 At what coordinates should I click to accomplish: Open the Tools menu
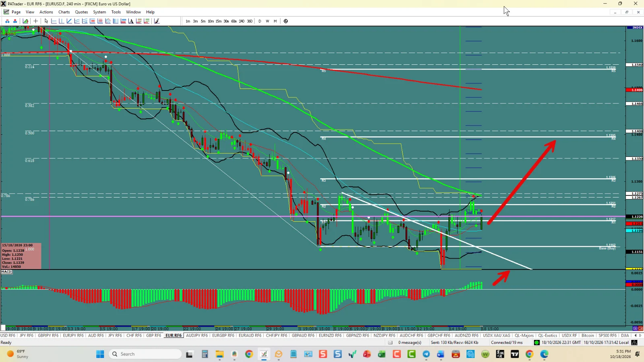pyautogui.click(x=116, y=12)
